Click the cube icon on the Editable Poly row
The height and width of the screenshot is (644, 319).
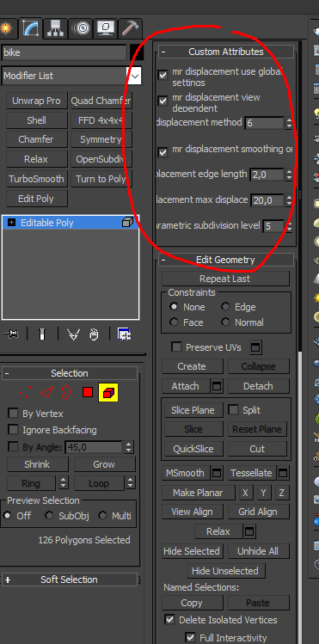tap(128, 223)
